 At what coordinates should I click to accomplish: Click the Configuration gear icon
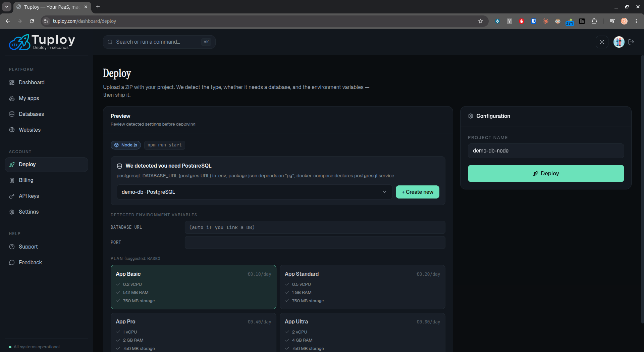471,116
